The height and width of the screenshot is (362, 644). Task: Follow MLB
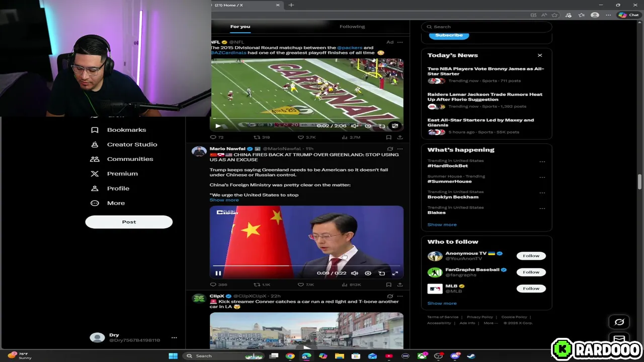531,289
